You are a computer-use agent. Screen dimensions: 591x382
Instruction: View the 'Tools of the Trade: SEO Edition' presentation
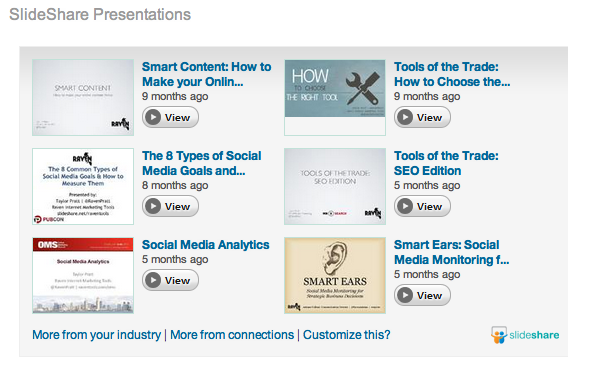pyautogui.click(x=422, y=206)
